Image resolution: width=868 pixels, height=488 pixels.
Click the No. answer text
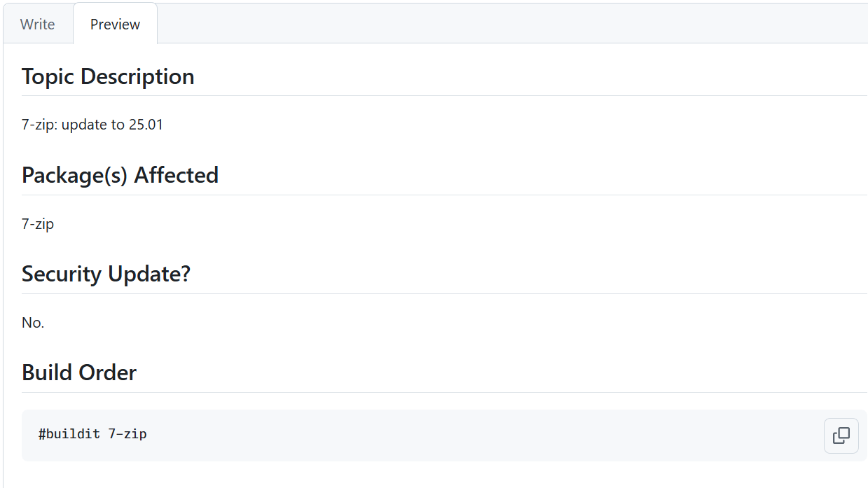[33, 323]
